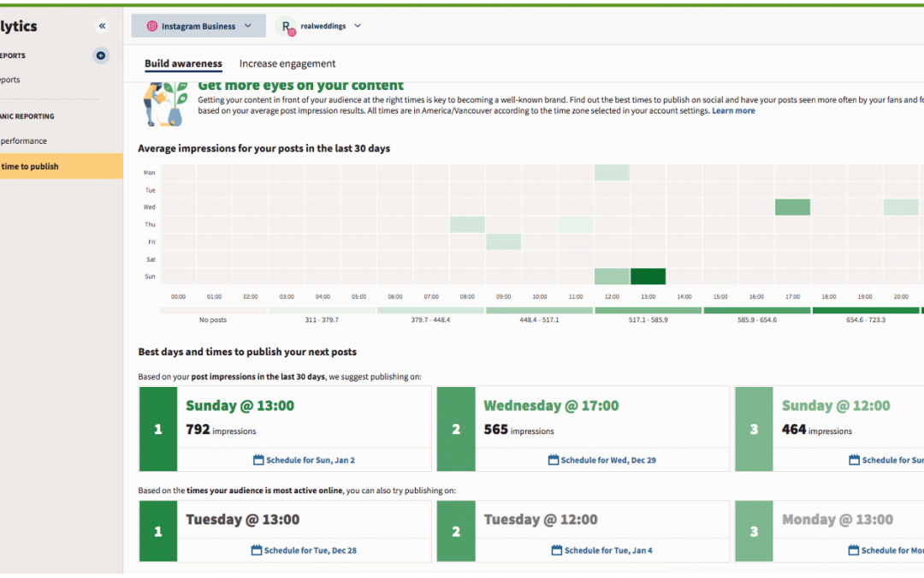Click calendar icon in the Monday @ 13:00 card
The width and height of the screenshot is (924, 578).
point(853,550)
